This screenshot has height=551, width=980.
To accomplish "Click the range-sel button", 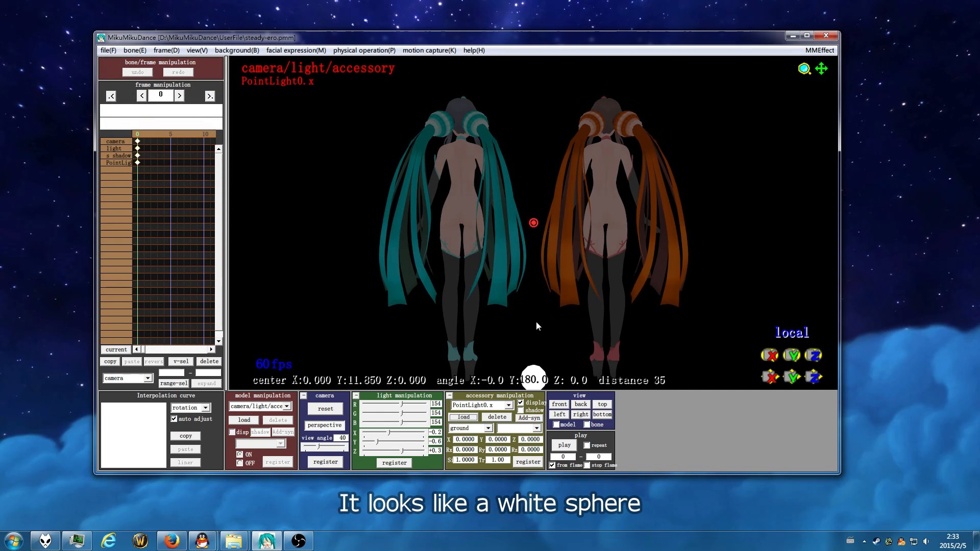I will [x=174, y=383].
